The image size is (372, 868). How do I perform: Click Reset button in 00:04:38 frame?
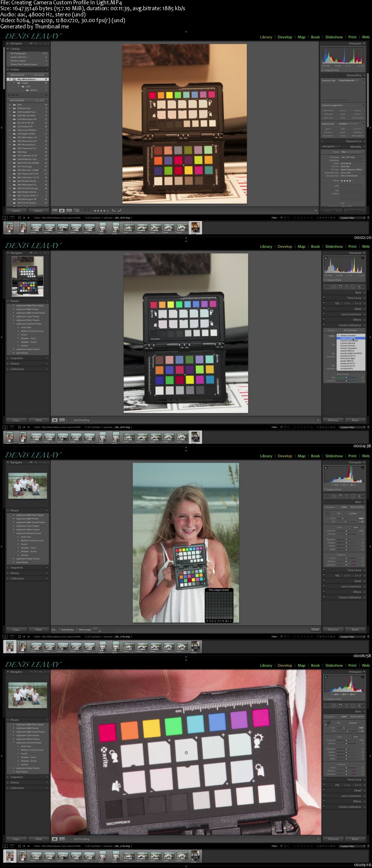coord(355,420)
